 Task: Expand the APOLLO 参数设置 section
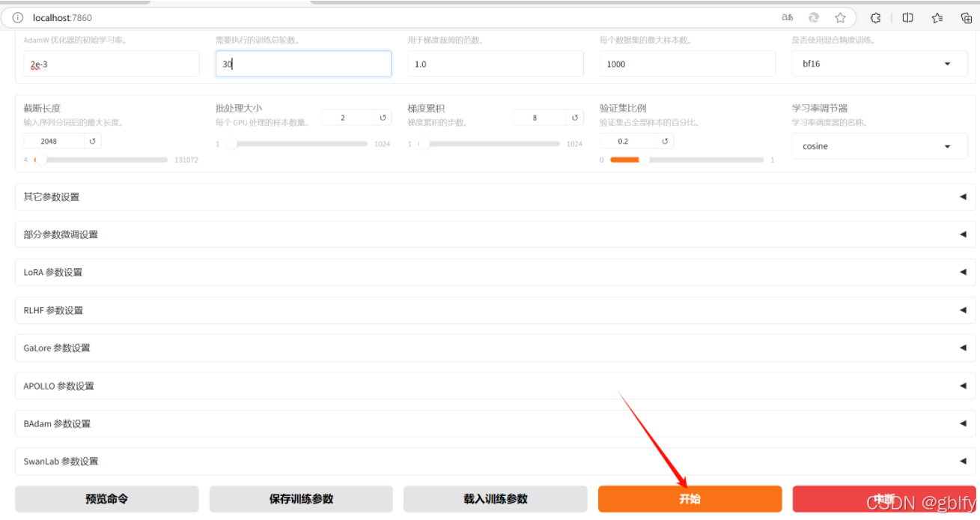[496, 386]
